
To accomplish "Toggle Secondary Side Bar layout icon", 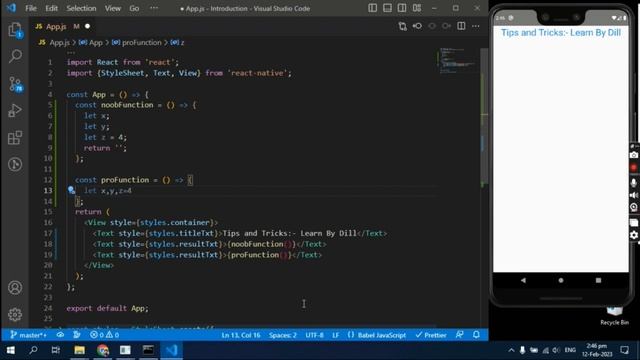I will point(402,8).
